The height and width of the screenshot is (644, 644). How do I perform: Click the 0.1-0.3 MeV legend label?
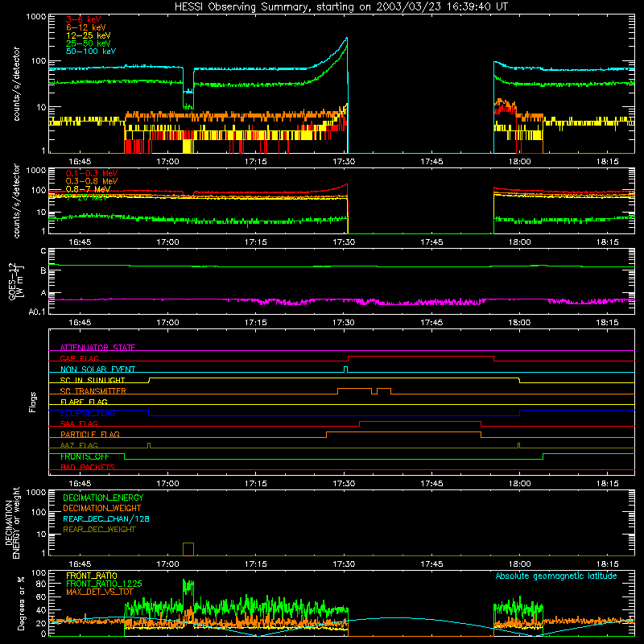pos(92,173)
